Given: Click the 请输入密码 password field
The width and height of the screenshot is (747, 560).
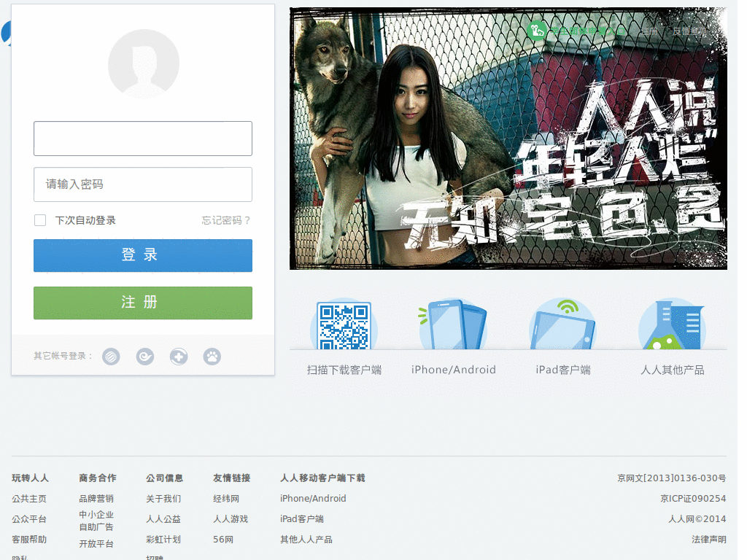Looking at the screenshot, I should click(143, 184).
